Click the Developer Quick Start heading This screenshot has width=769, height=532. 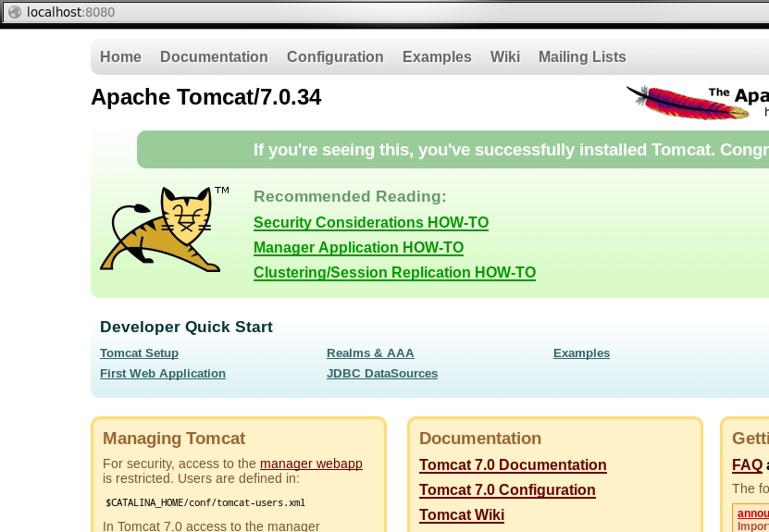[x=186, y=327]
